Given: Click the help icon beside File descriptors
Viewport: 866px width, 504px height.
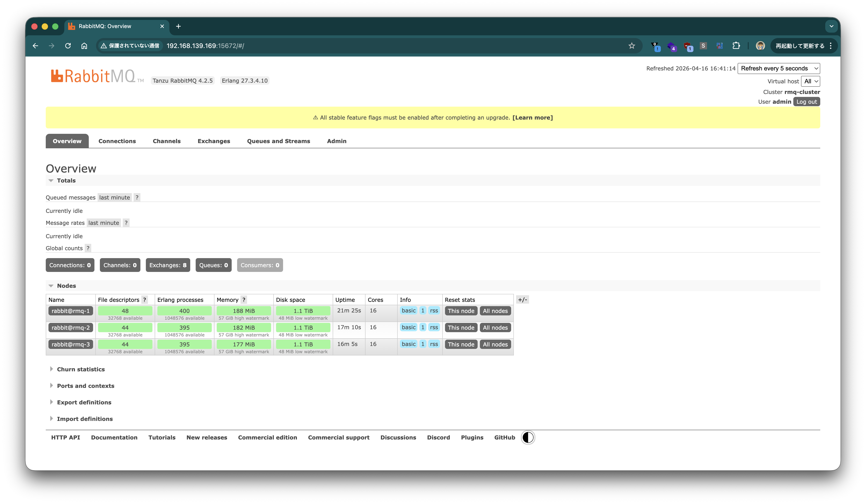Looking at the screenshot, I should tap(145, 300).
